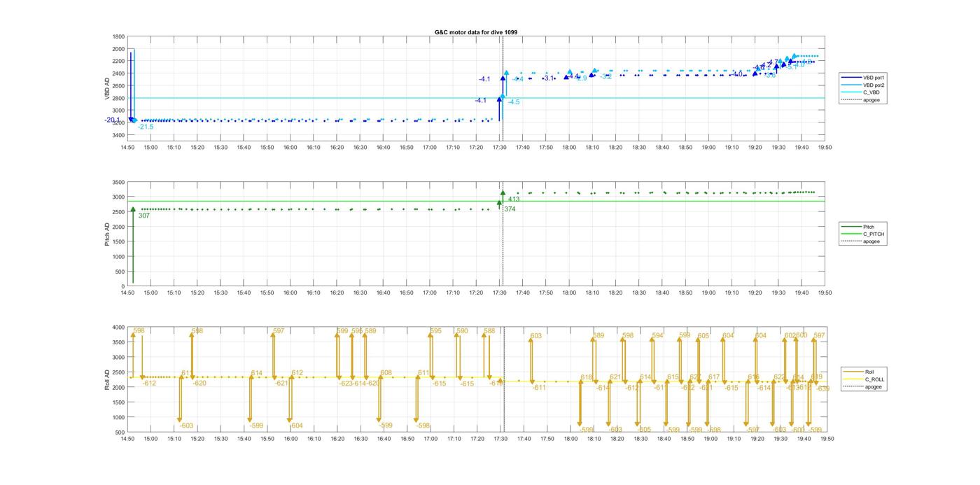The width and height of the screenshot is (980, 485).
Task: Click the '4000' tick on the Roll axis
Action: coord(118,328)
